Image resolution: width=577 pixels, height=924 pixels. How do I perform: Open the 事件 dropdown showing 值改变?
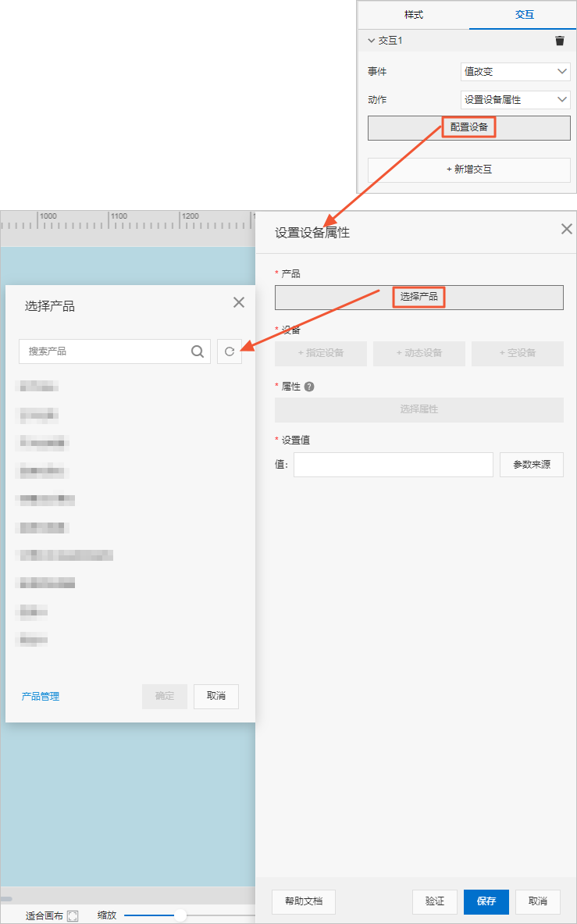pos(515,72)
